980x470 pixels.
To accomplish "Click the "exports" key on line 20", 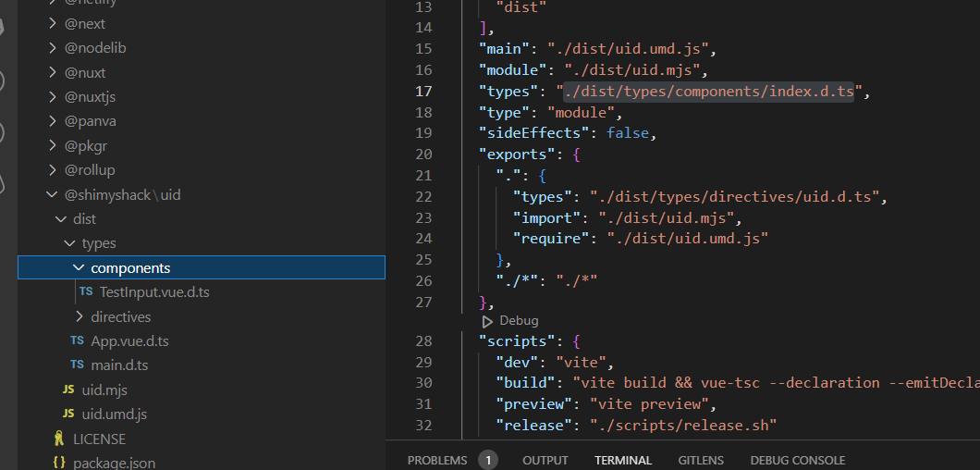I will pos(517,155).
